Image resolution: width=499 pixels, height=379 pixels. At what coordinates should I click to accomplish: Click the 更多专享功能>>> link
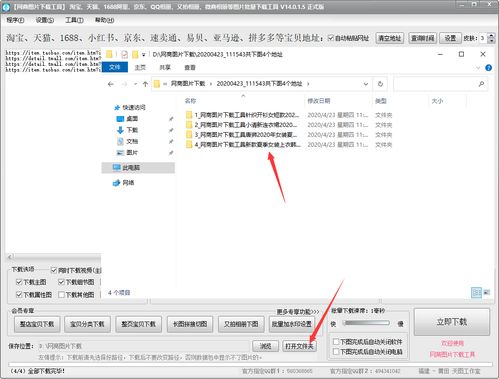tap(297, 312)
